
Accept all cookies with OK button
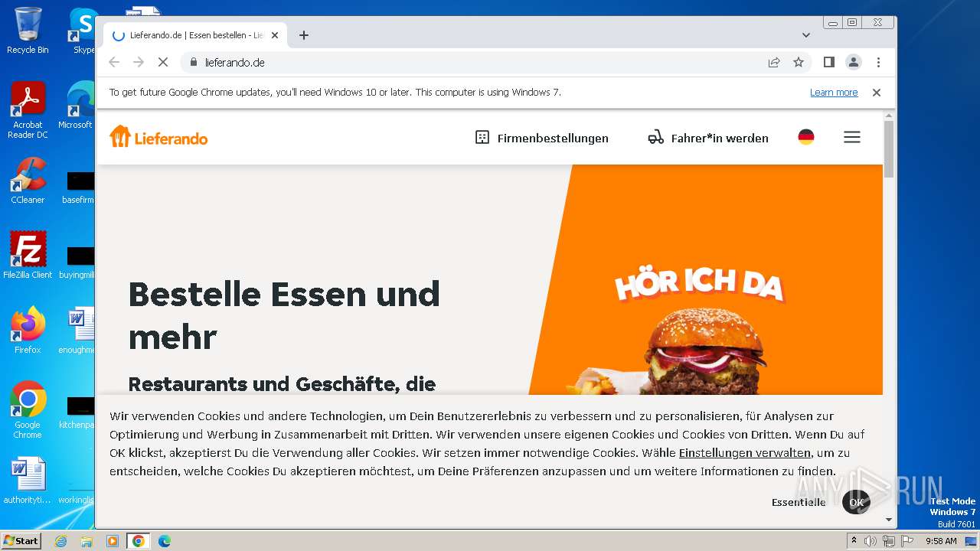(x=856, y=502)
